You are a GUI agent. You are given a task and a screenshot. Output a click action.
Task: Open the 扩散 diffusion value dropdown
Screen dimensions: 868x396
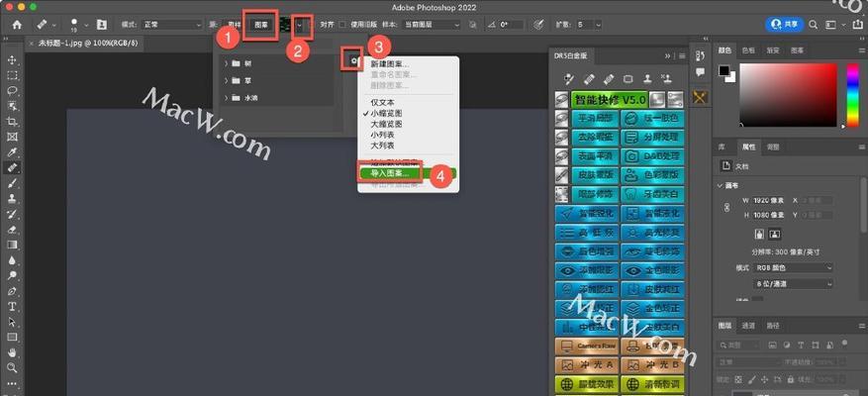click(x=598, y=25)
